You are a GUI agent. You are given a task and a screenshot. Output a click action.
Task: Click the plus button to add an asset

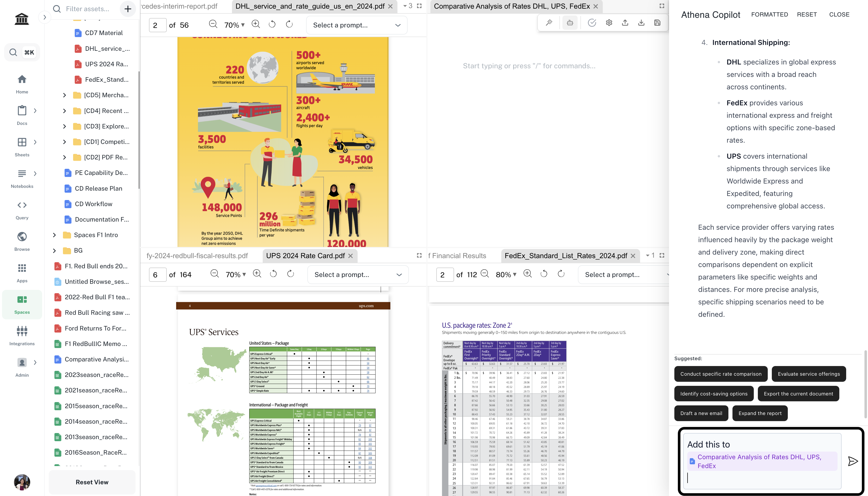click(128, 9)
